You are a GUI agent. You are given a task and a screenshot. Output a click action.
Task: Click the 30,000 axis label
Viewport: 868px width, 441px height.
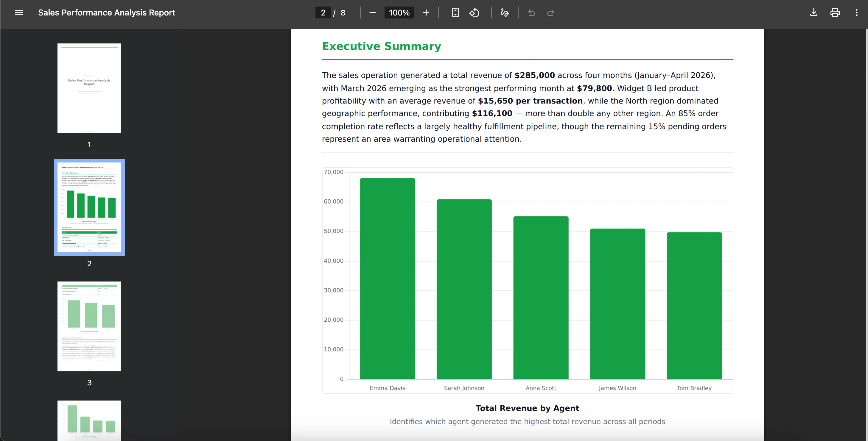pyautogui.click(x=334, y=290)
